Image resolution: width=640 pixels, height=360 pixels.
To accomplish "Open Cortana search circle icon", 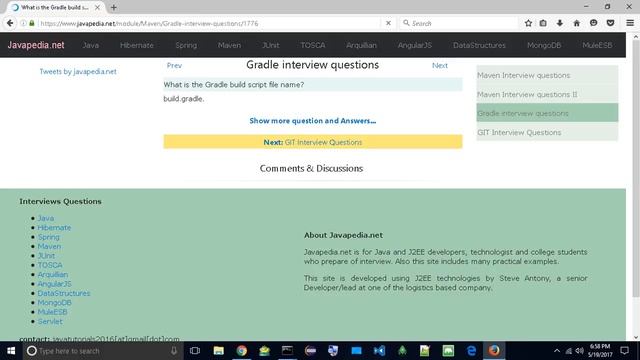I will [x=31, y=351].
